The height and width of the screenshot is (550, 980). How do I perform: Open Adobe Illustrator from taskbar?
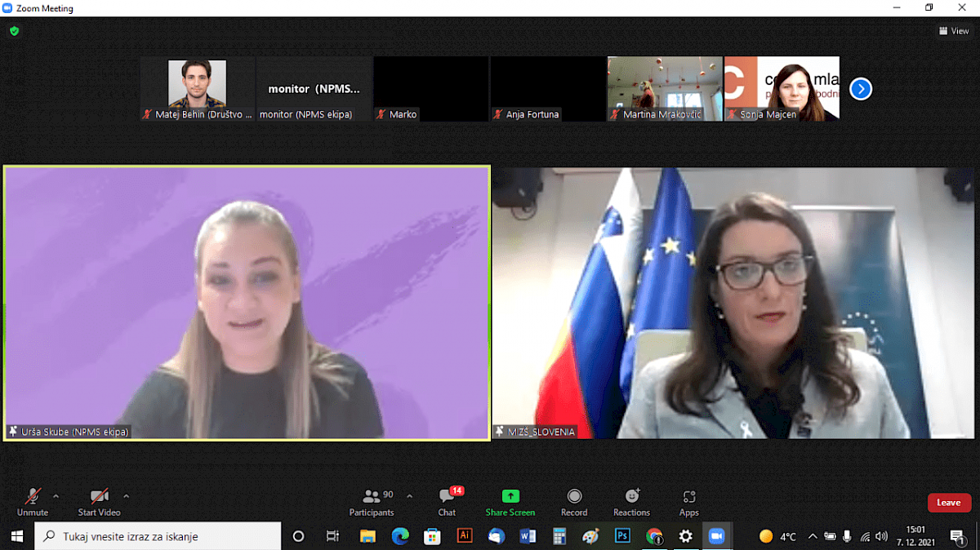pyautogui.click(x=464, y=536)
